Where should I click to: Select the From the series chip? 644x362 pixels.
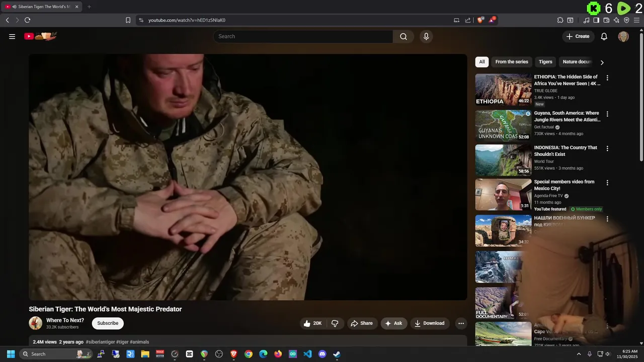click(x=512, y=62)
